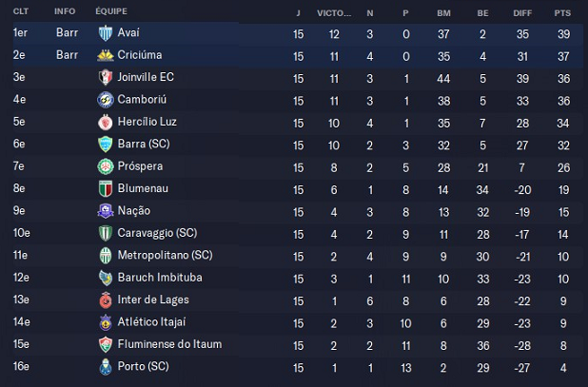Sort table by PTS column header

562,11
